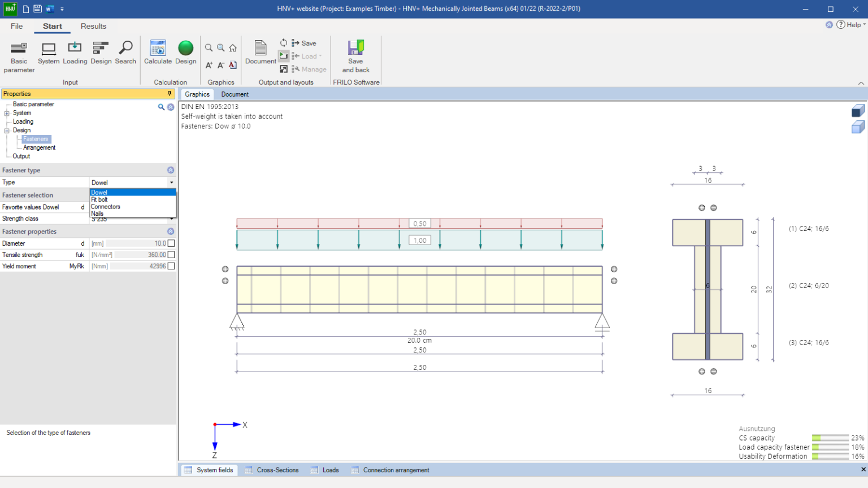Toggle the Tensile strength checkbox

coord(171,255)
